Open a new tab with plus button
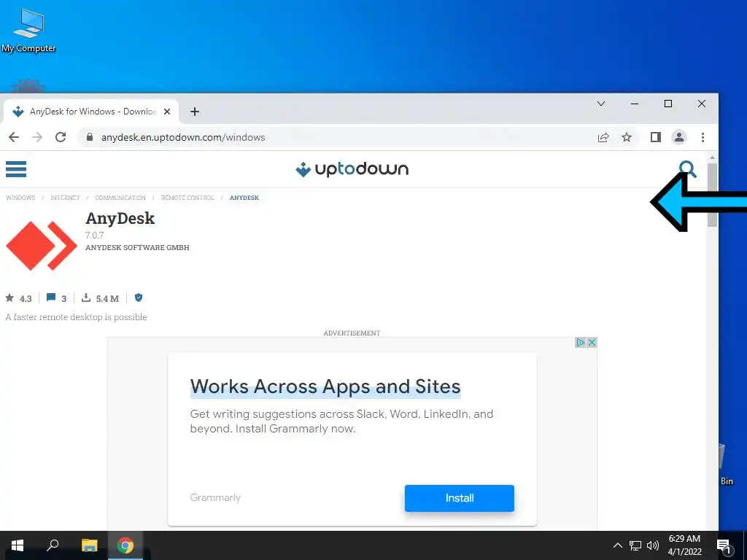The image size is (747, 560). (x=194, y=112)
